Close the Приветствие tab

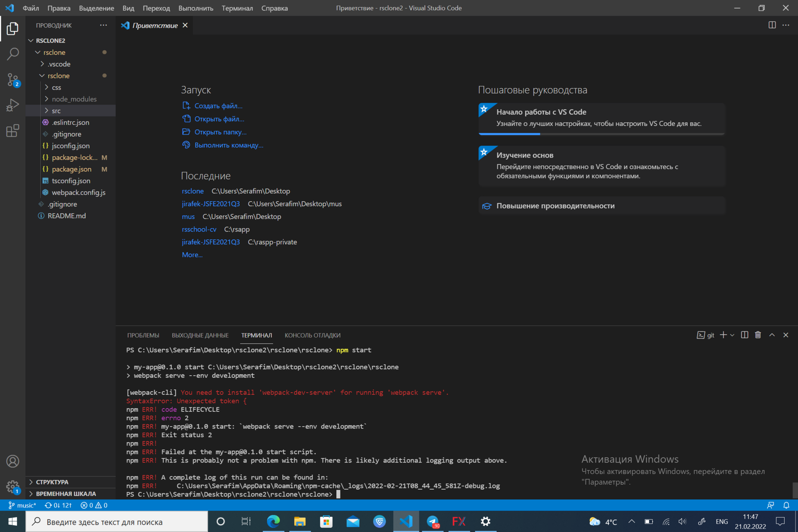pyautogui.click(x=185, y=25)
